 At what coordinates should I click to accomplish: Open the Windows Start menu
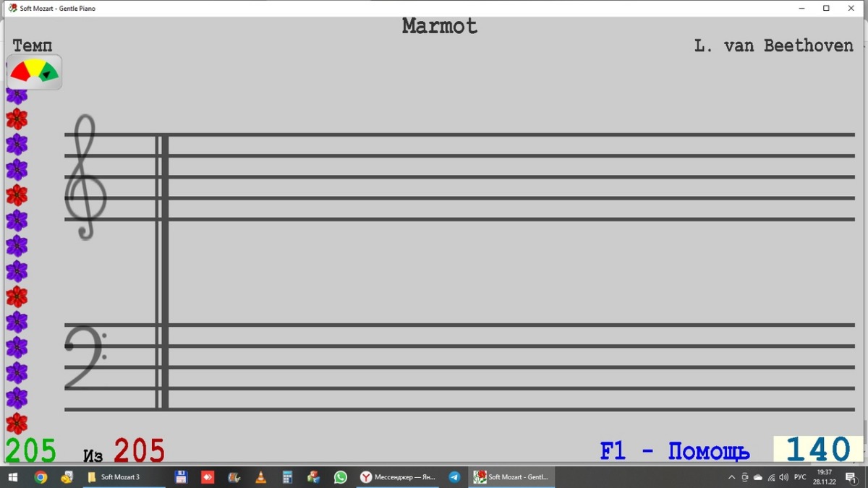(12, 477)
